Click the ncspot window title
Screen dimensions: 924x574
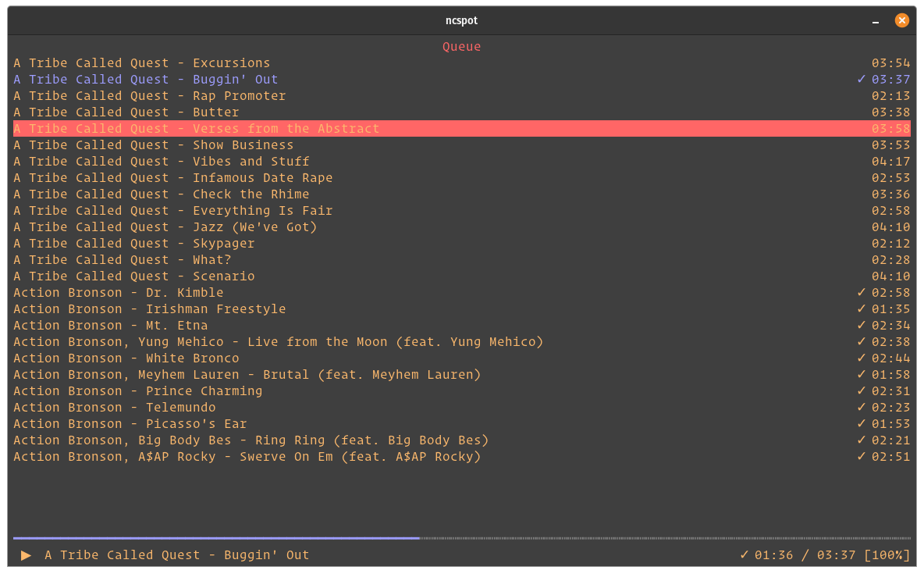coord(461,20)
